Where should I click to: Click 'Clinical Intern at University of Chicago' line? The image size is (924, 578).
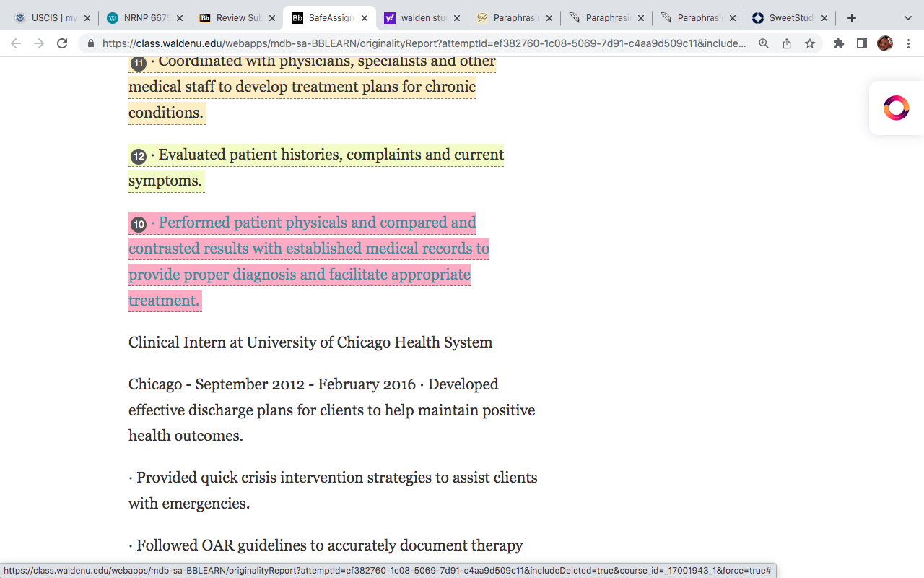point(310,342)
